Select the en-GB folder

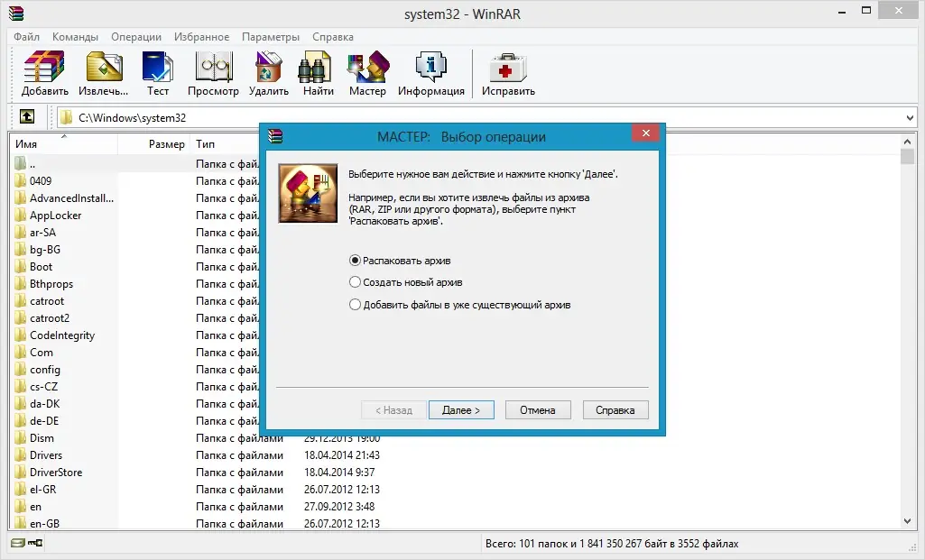pos(44,523)
